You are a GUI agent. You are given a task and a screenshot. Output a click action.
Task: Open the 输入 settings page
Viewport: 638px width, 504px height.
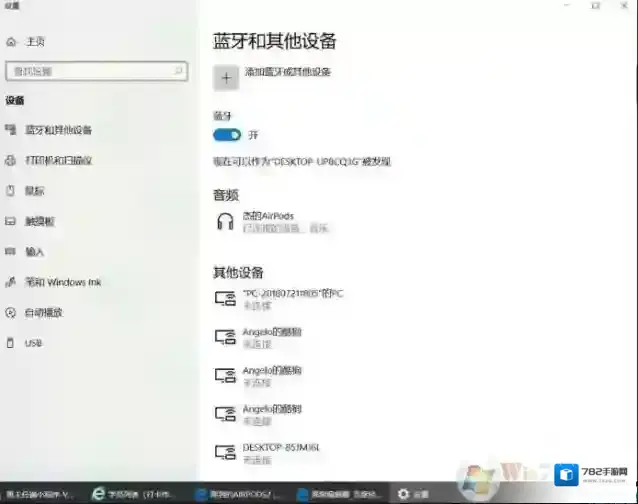coord(25,252)
